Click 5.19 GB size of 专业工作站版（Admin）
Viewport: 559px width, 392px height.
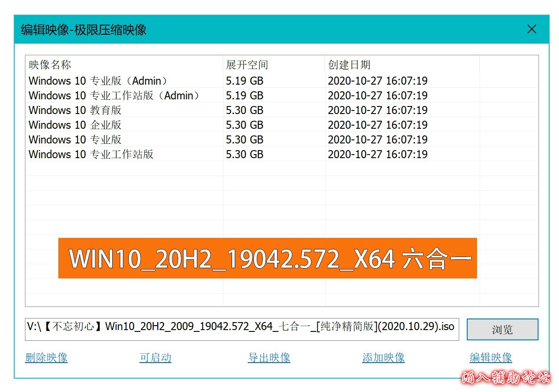245,95
